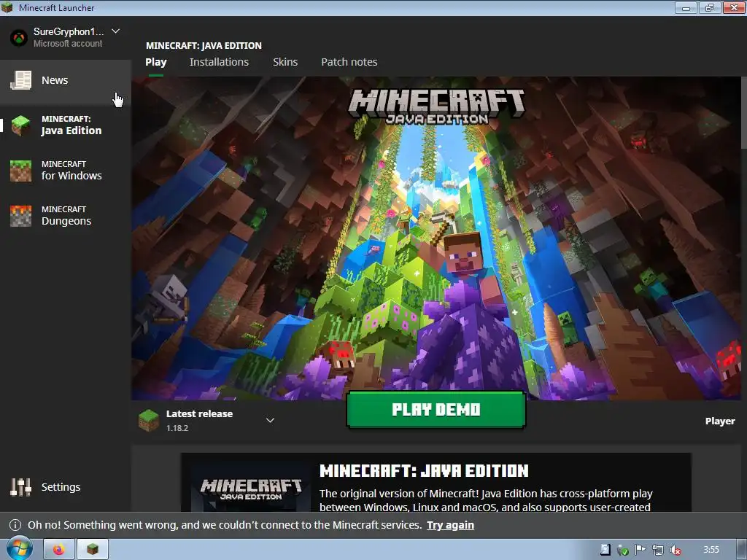Switch to the Play tab

coord(156,62)
